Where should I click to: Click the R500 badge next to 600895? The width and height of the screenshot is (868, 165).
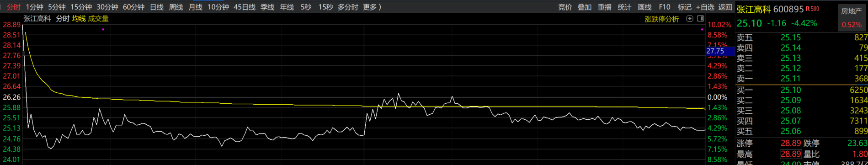coord(812,9)
